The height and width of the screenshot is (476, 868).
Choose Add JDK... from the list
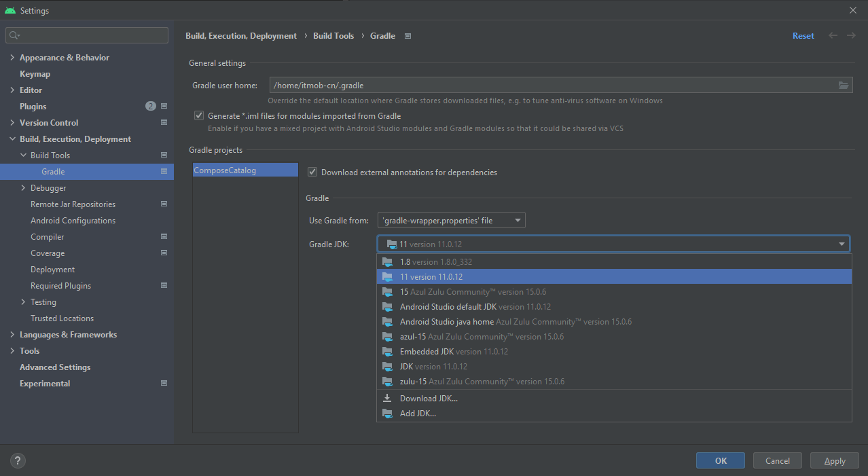pyautogui.click(x=614, y=414)
